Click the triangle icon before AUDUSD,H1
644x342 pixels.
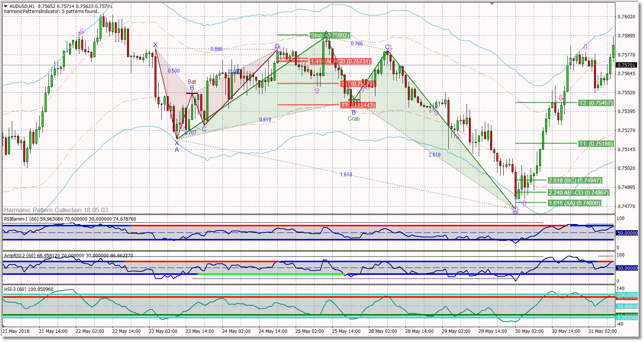coord(6,6)
